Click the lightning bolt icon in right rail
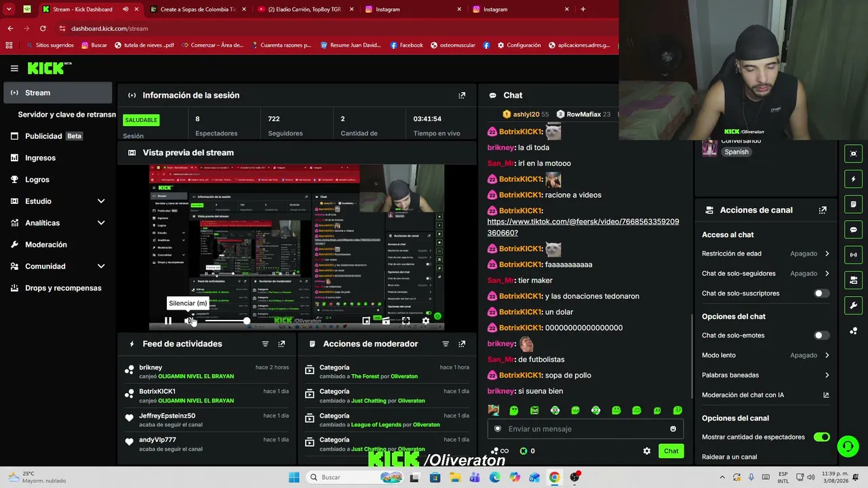 (854, 179)
